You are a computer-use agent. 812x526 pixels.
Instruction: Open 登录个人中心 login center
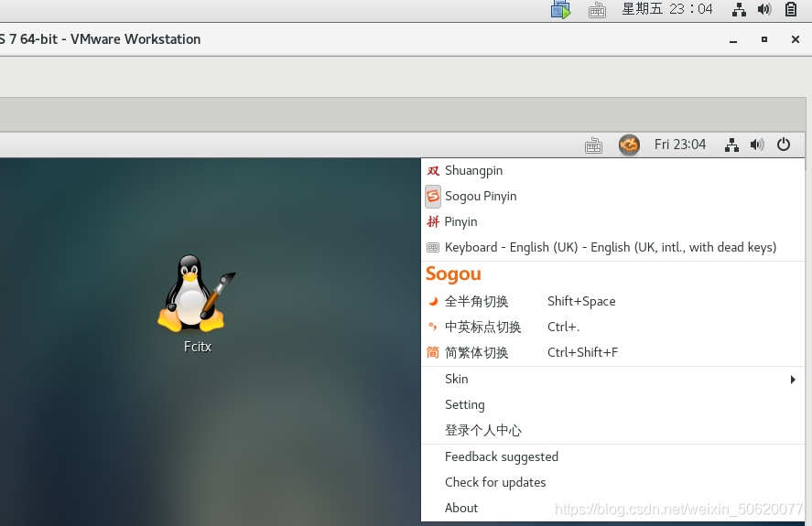click(x=612, y=430)
